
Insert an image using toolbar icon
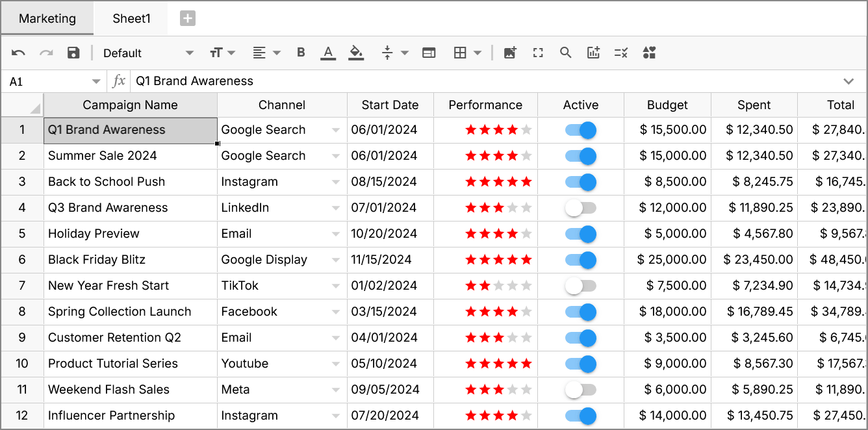point(510,53)
